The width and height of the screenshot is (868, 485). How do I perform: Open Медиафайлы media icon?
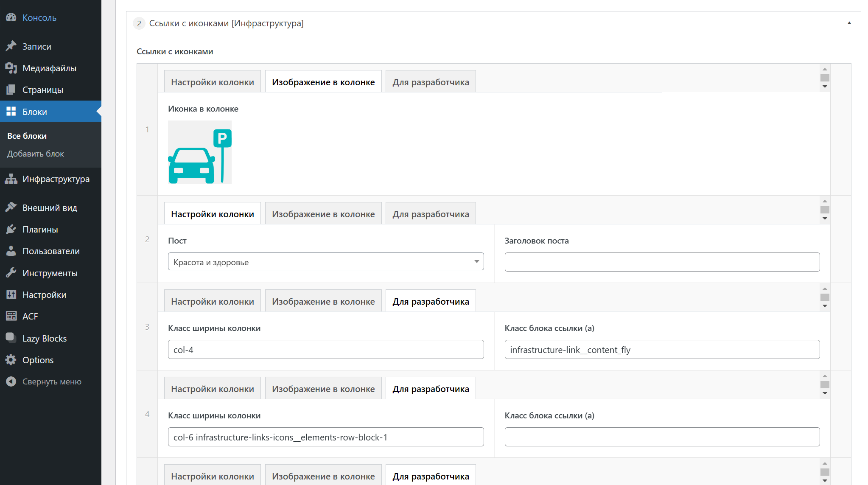(11, 68)
